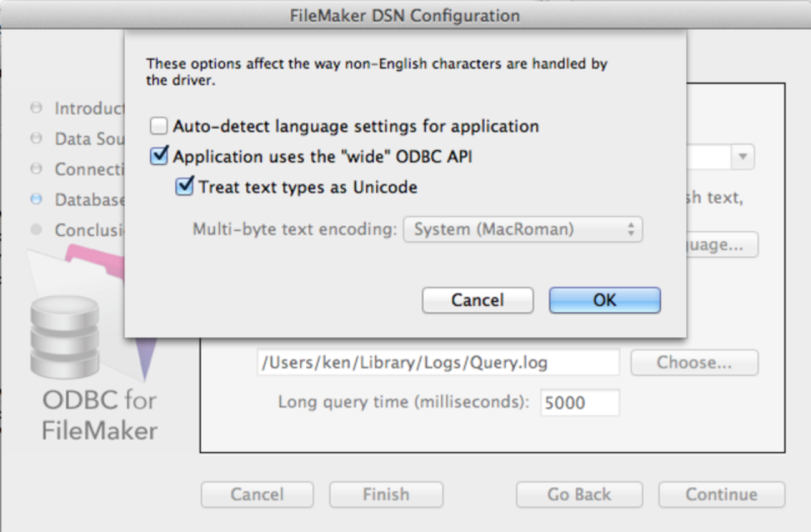
Task: Click the Query.log file path field
Action: coord(438,362)
